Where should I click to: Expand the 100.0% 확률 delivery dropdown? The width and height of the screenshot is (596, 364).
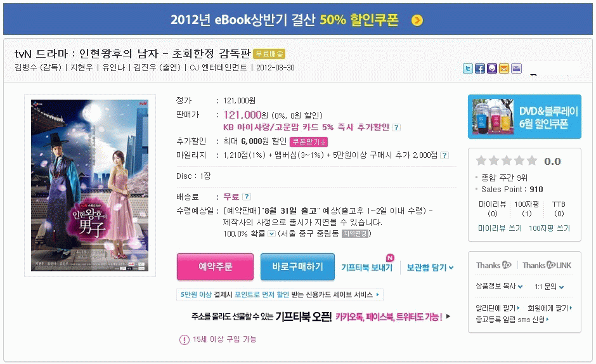[271, 233]
